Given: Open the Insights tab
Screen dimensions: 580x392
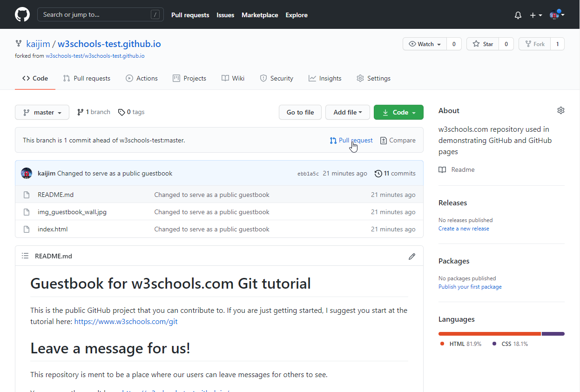Looking at the screenshot, I should pyautogui.click(x=325, y=78).
